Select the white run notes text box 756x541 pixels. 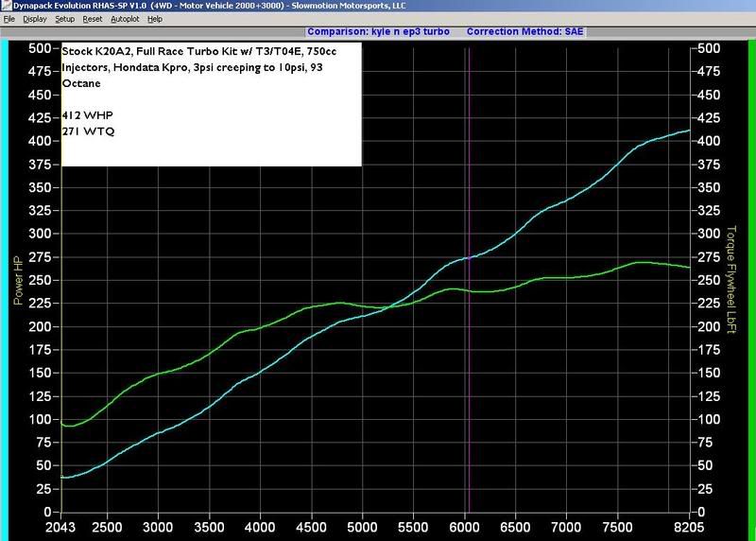coord(211,104)
